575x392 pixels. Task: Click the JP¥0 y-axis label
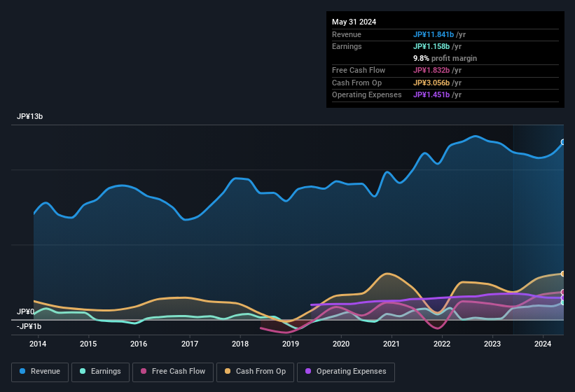[x=25, y=311]
